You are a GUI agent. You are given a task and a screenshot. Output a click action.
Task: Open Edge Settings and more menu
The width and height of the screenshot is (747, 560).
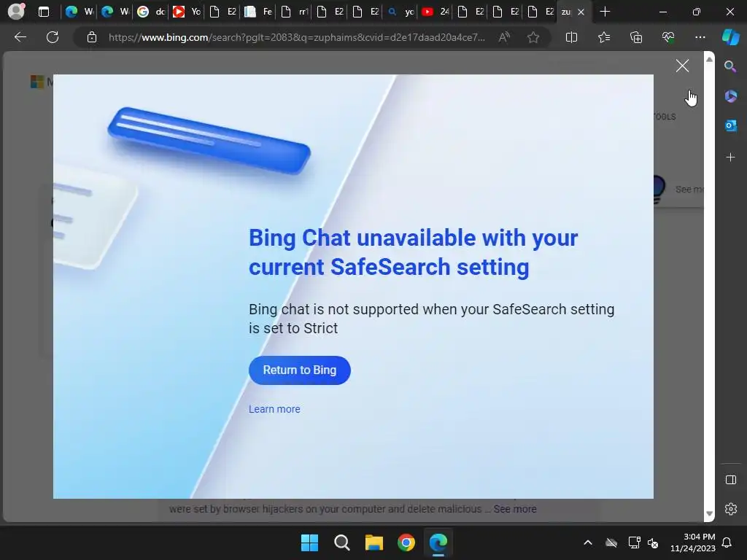pos(700,37)
